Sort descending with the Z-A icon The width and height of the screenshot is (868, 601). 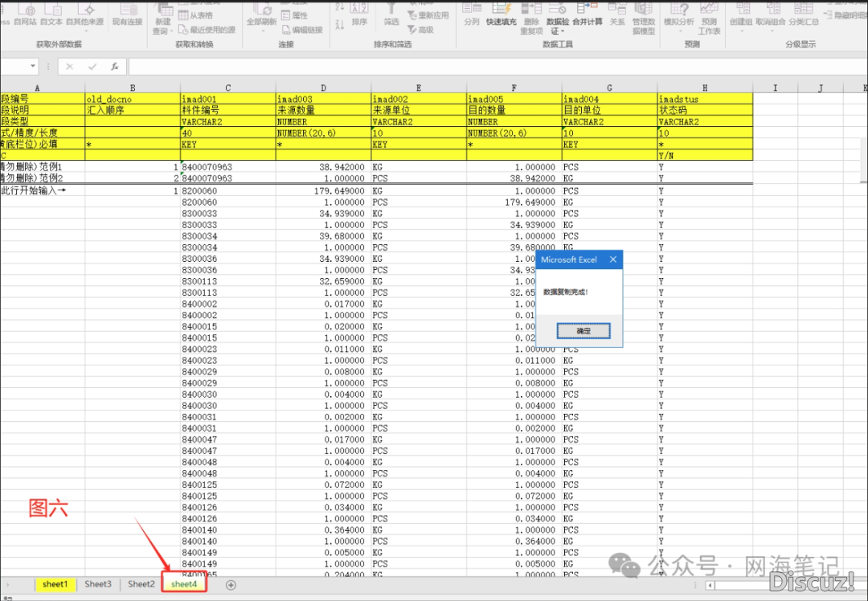340,24
